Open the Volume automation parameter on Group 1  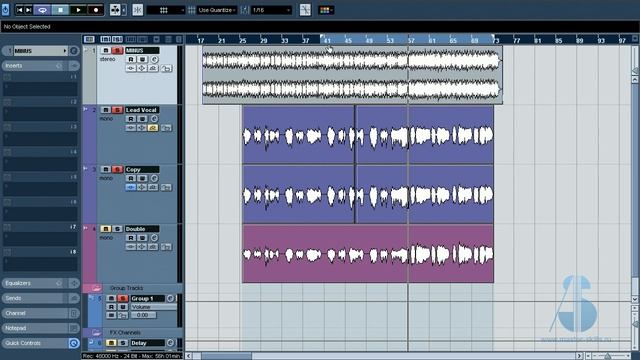pos(154,307)
